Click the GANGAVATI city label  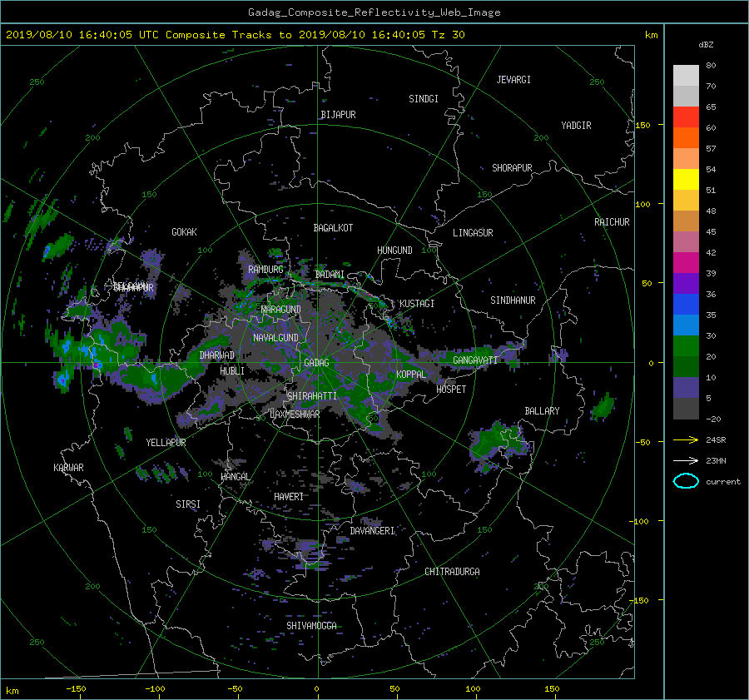(x=475, y=360)
